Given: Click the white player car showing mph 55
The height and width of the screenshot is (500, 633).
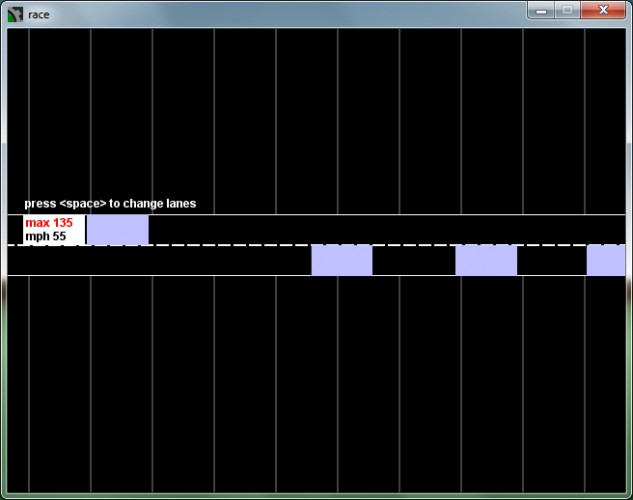Looking at the screenshot, I should (54, 230).
